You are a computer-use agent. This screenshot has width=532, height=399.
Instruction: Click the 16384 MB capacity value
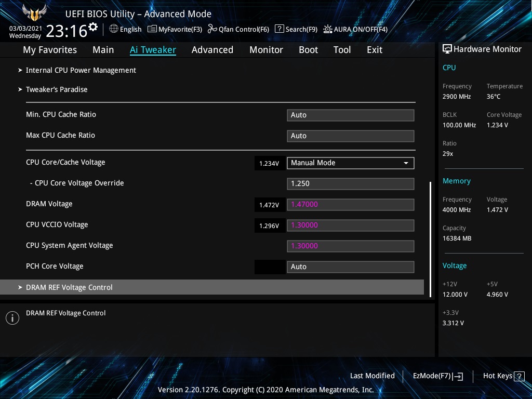[457, 238]
